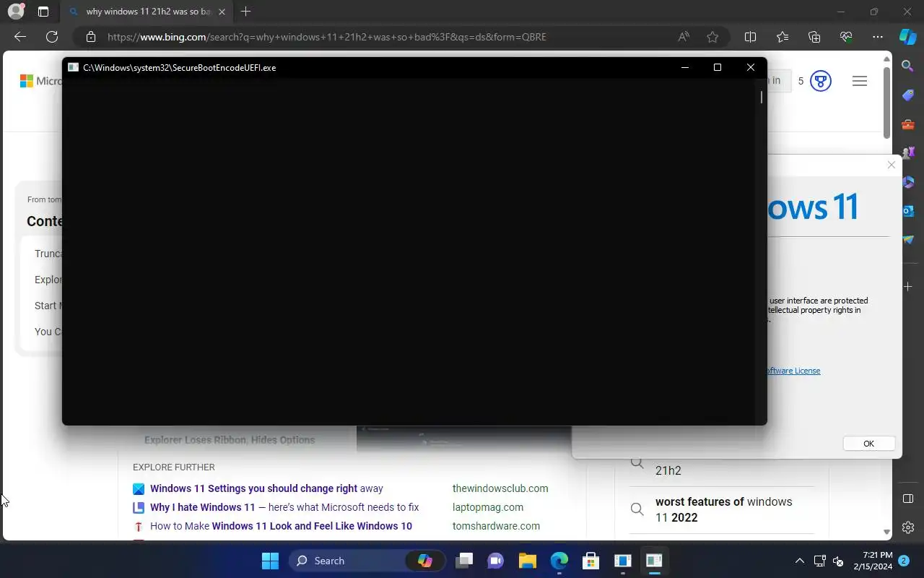Open Edge sidebar Drop paper plane icon
The height and width of the screenshot is (578, 924).
908,240
